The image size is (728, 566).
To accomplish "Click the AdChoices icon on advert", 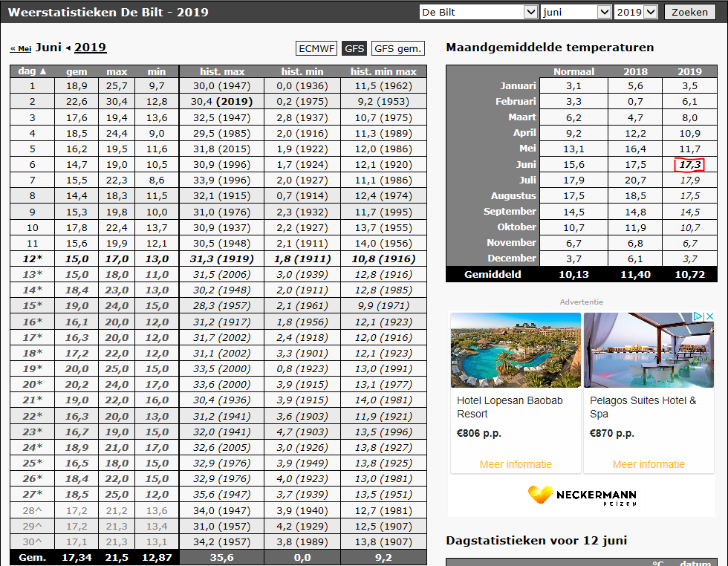I will click(698, 316).
